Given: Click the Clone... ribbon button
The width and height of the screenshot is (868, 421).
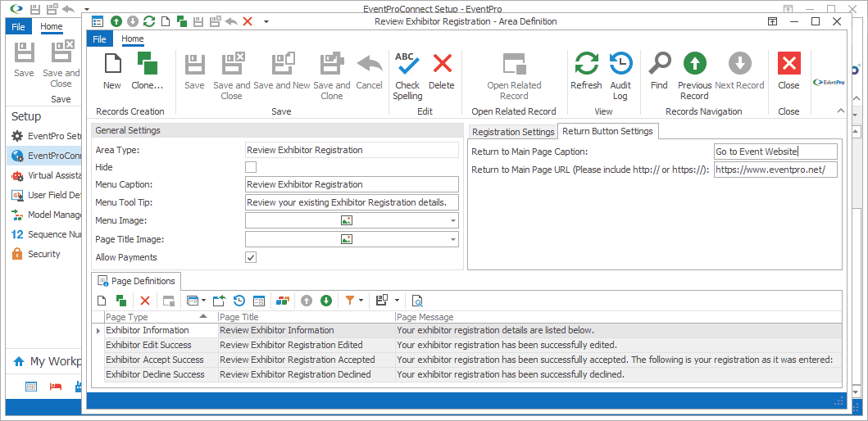Looking at the screenshot, I should [148, 71].
